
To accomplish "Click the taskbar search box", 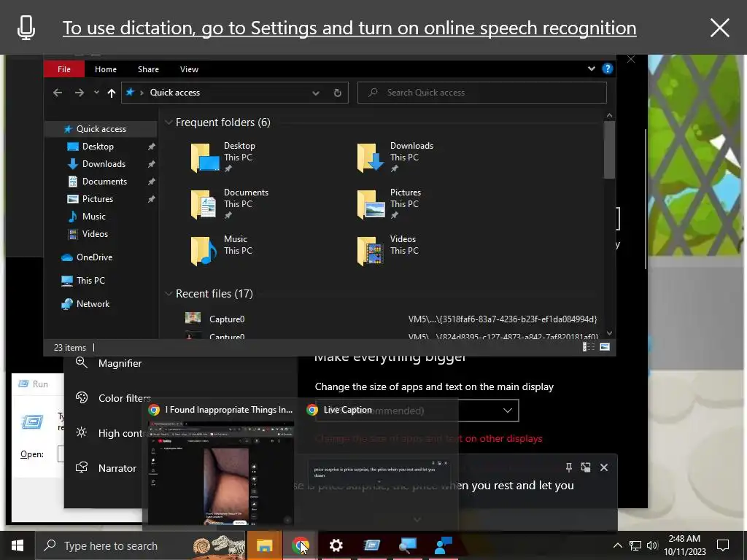I will (141, 545).
